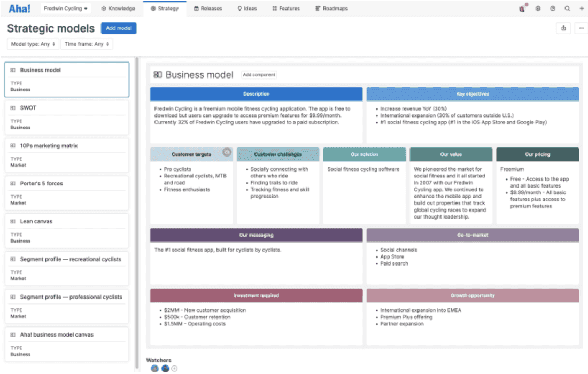Image resolution: width=588 pixels, height=374 pixels.
Task: Expand the Fredwin Cycling workspace dropdown
Action: [x=66, y=9]
